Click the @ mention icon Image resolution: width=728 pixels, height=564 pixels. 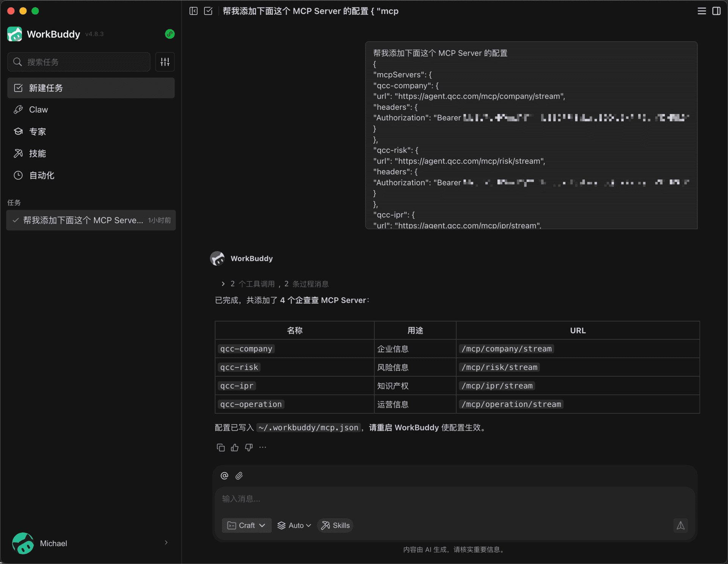224,476
